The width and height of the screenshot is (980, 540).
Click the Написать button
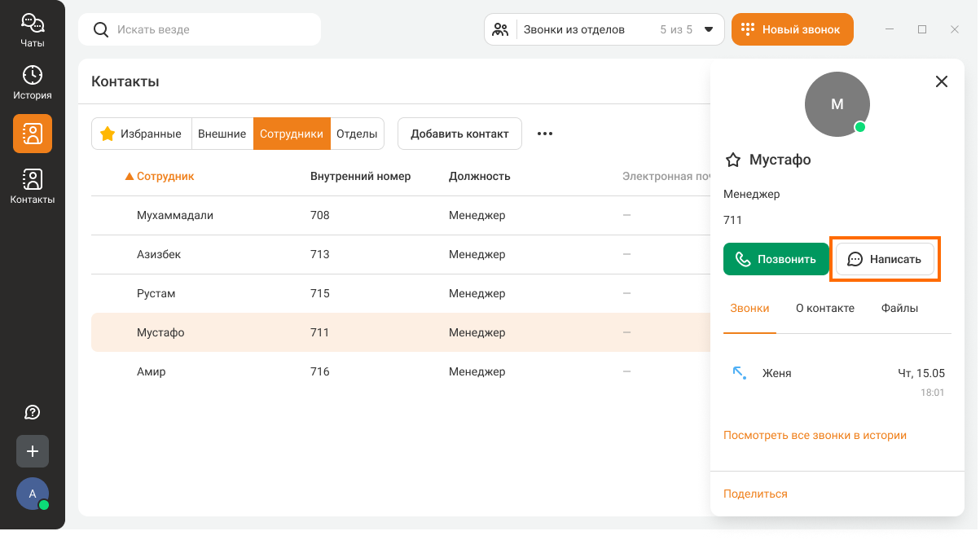click(x=885, y=259)
